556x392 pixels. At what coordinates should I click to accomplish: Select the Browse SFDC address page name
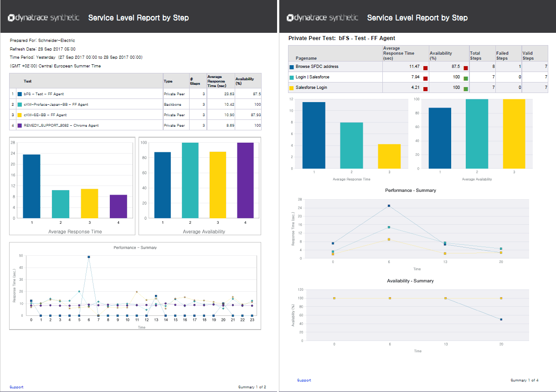[x=317, y=67]
